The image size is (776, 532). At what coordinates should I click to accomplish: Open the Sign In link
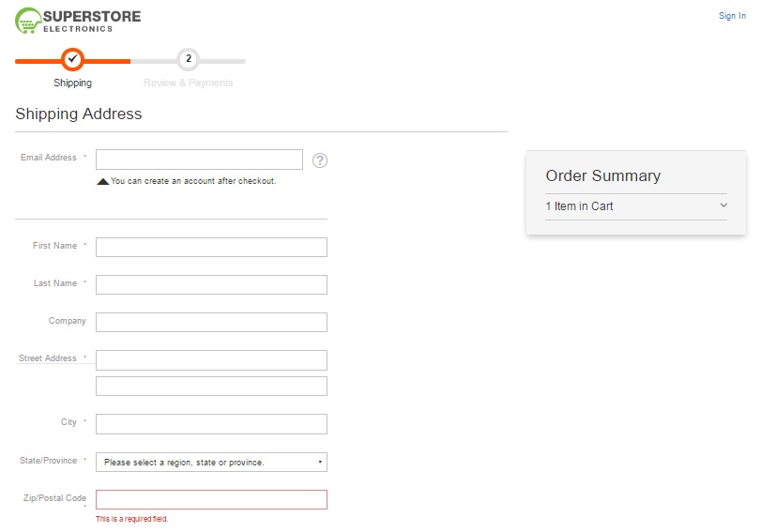click(732, 16)
